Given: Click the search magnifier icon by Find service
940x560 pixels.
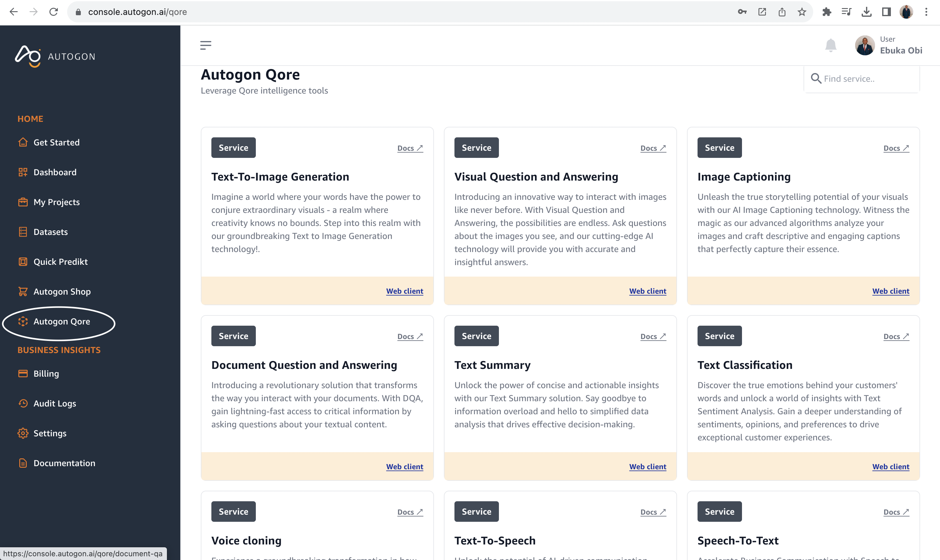Looking at the screenshot, I should click(816, 79).
